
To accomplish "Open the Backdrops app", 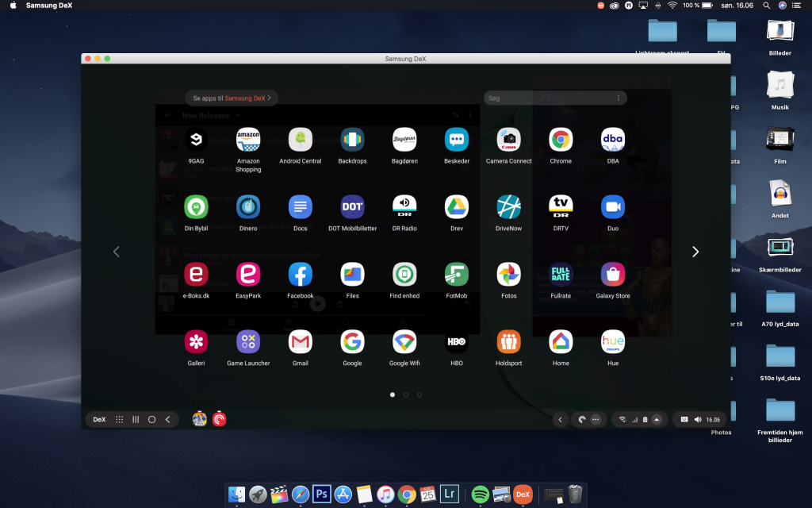I will tap(353, 140).
